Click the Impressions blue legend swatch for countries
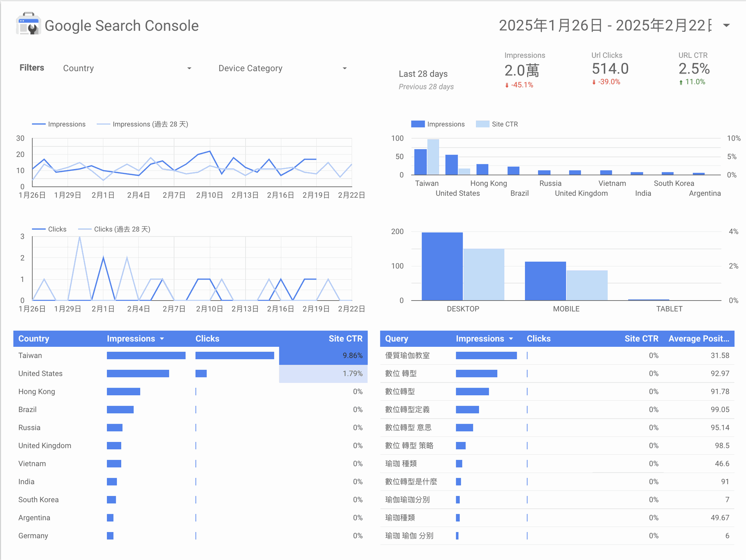Screen dimensions: 746x560 [x=418, y=124]
